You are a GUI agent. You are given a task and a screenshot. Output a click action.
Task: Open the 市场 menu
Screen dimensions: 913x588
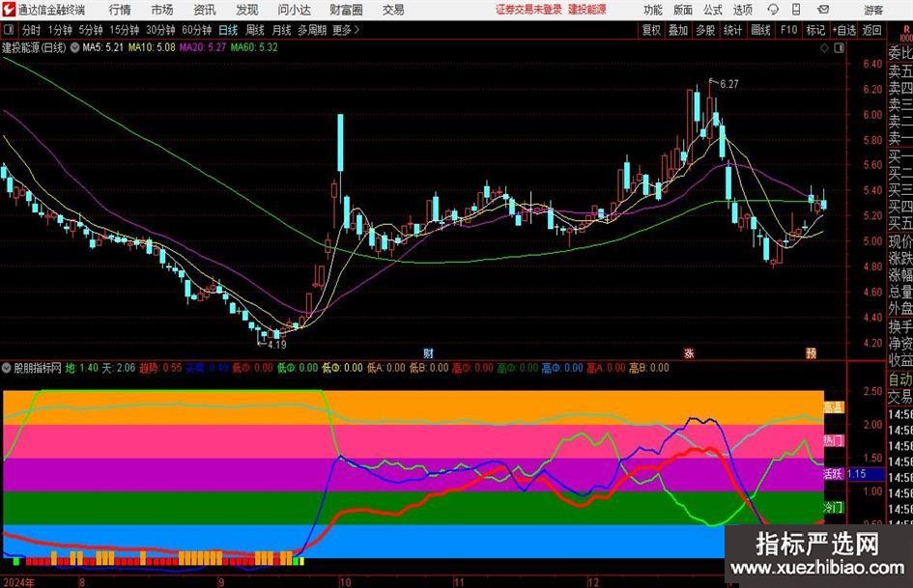pos(162,10)
